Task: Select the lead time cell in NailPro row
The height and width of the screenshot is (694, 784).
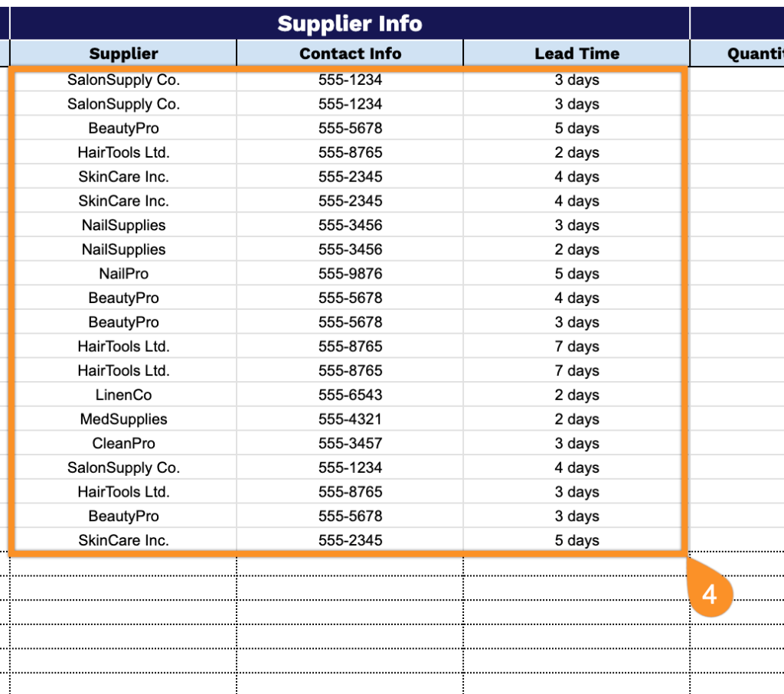Action: click(577, 274)
